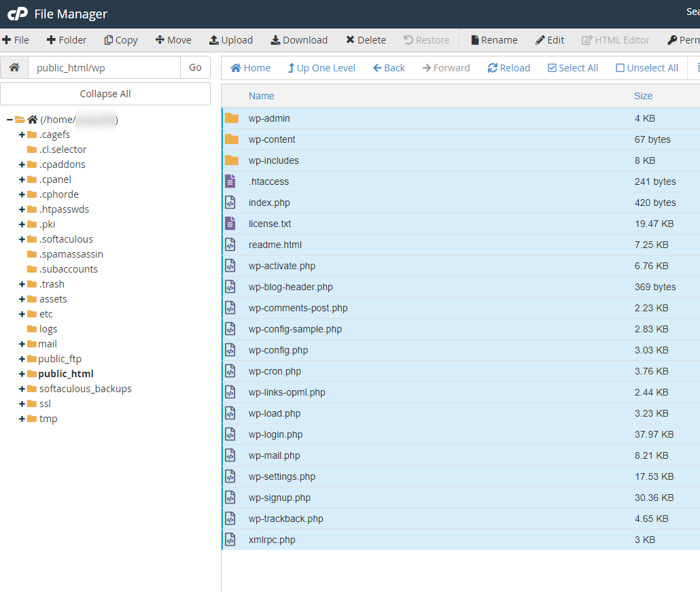Click the wp-admin folder icon
The height and width of the screenshot is (592, 700).
[x=231, y=118]
